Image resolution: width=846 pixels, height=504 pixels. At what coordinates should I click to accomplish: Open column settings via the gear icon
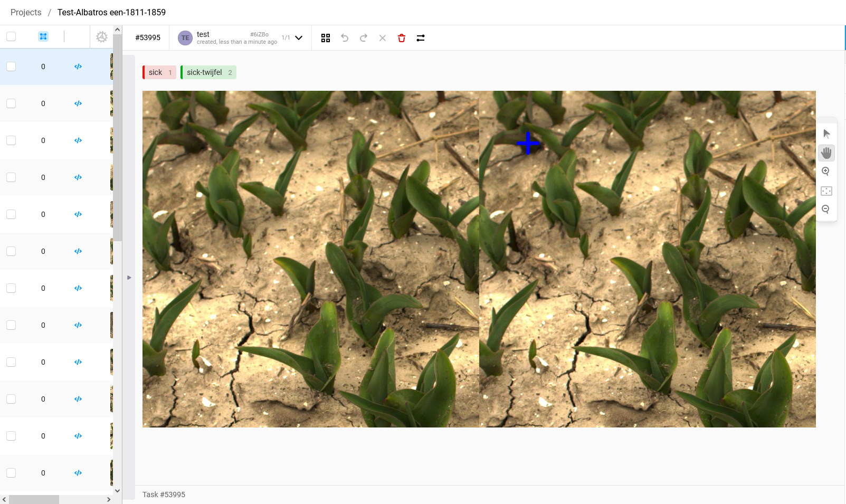click(102, 37)
